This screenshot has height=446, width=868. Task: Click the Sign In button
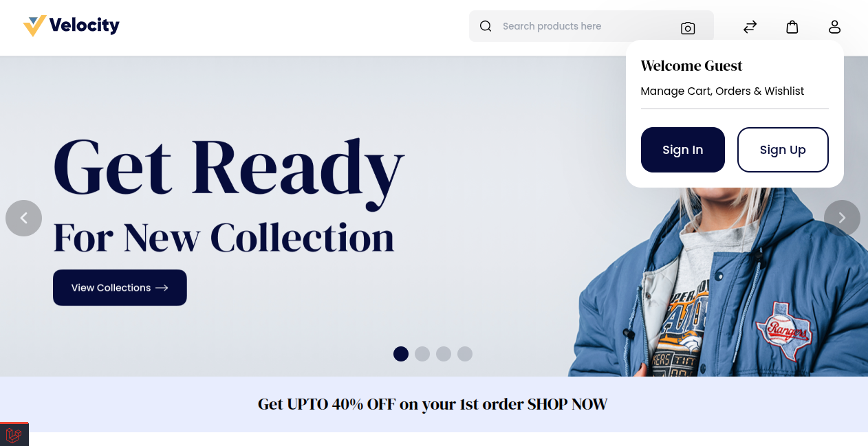pos(683,150)
